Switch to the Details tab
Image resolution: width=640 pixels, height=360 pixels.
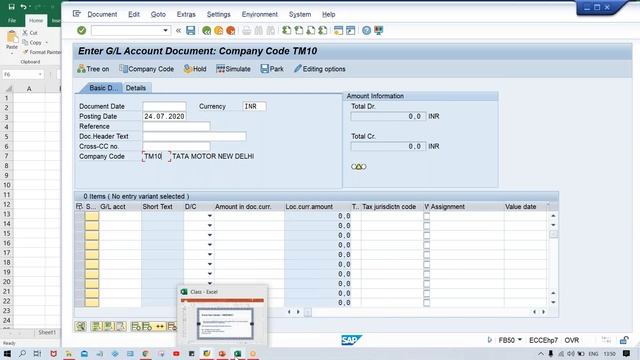click(136, 88)
